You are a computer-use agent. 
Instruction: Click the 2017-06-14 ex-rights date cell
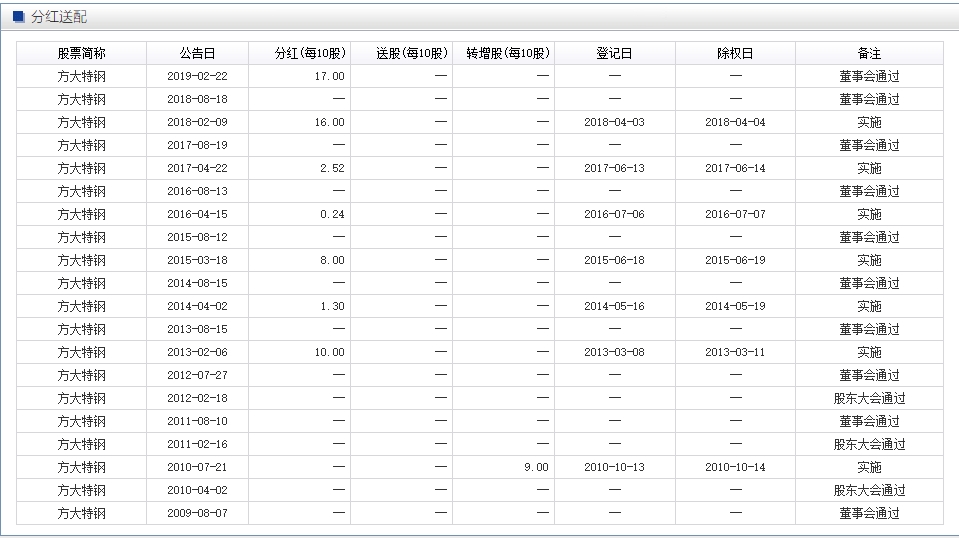point(735,168)
